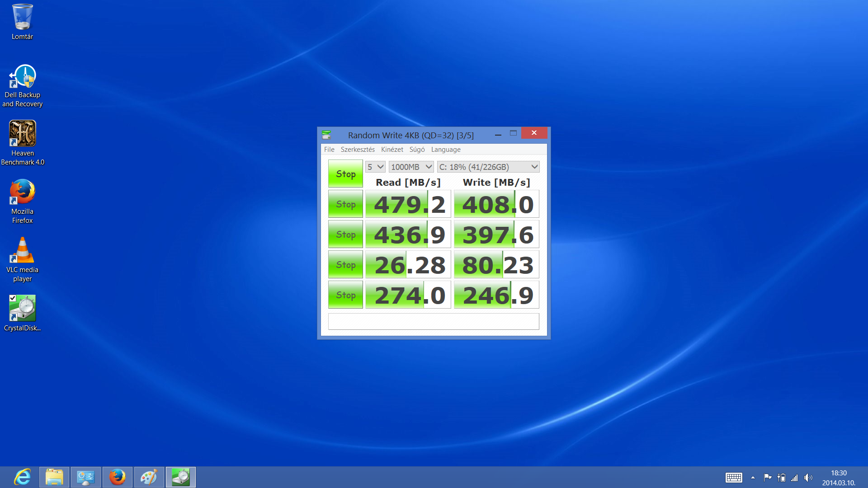Viewport: 868px width, 488px height.
Task: Open VLC media player desktop shortcut
Action: click(22, 250)
